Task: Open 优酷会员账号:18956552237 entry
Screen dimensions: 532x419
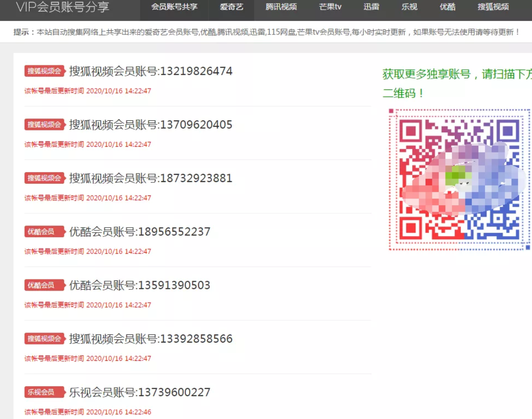Action: tap(140, 232)
